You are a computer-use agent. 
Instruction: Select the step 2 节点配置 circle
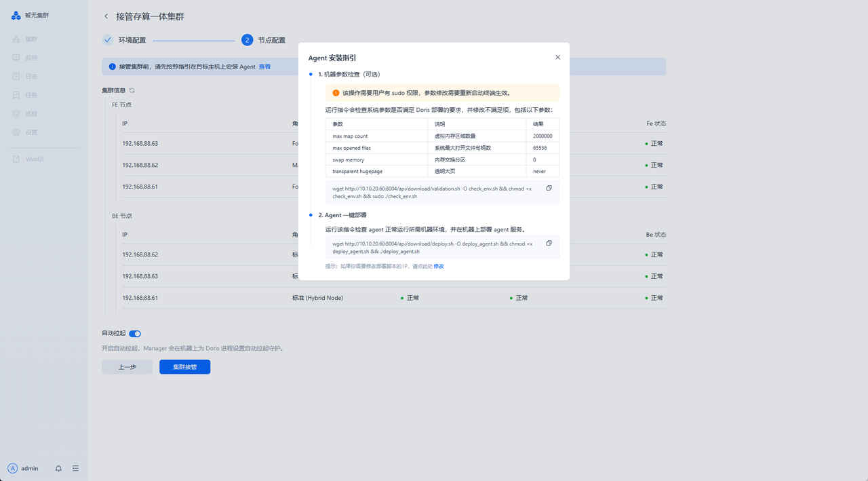[x=248, y=40]
